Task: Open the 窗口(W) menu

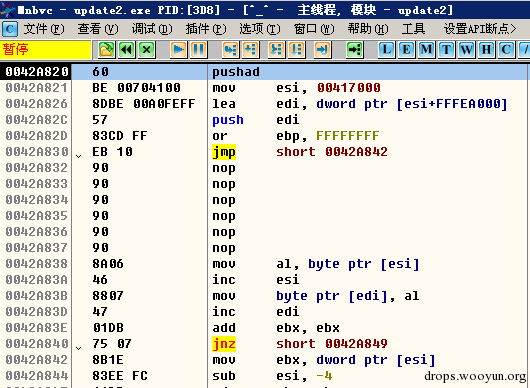Action: coord(314,29)
